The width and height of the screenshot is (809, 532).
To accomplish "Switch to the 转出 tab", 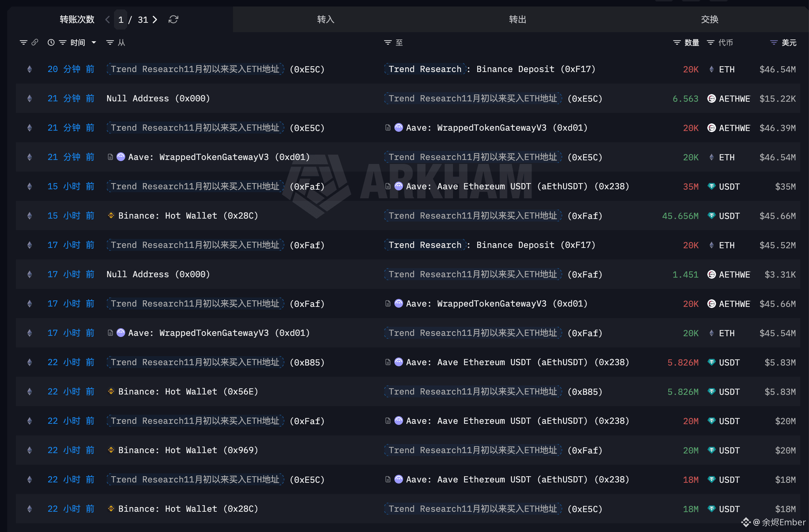I will click(x=517, y=20).
